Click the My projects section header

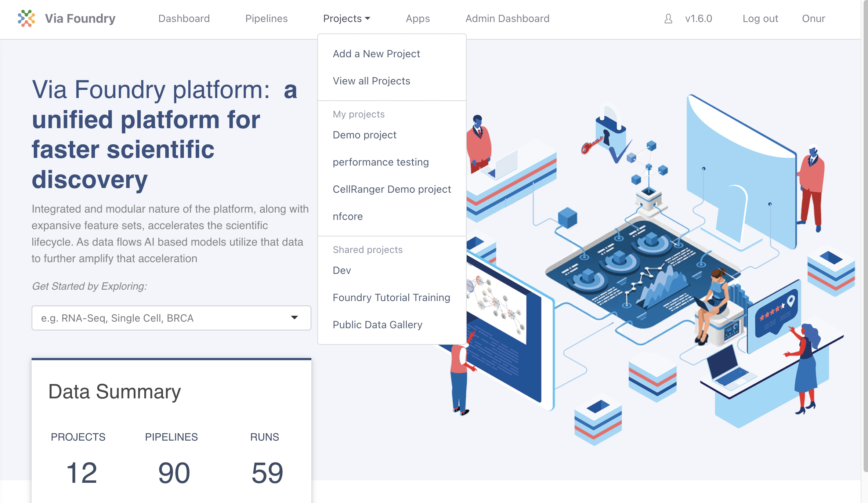(x=359, y=115)
